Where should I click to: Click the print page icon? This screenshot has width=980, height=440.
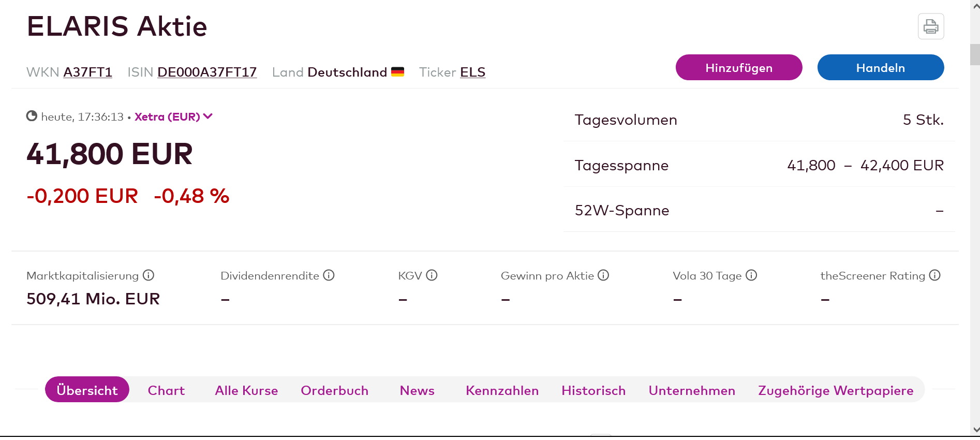click(x=931, y=26)
